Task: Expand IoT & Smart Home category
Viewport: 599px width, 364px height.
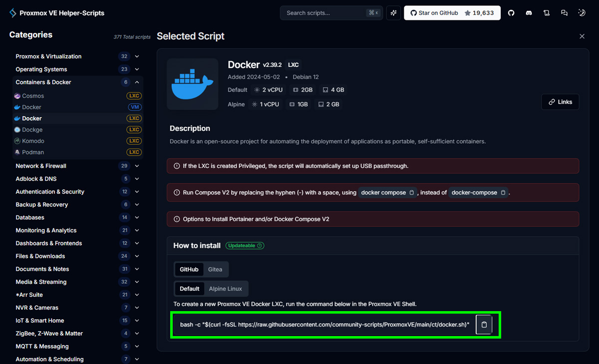Action: click(x=78, y=321)
